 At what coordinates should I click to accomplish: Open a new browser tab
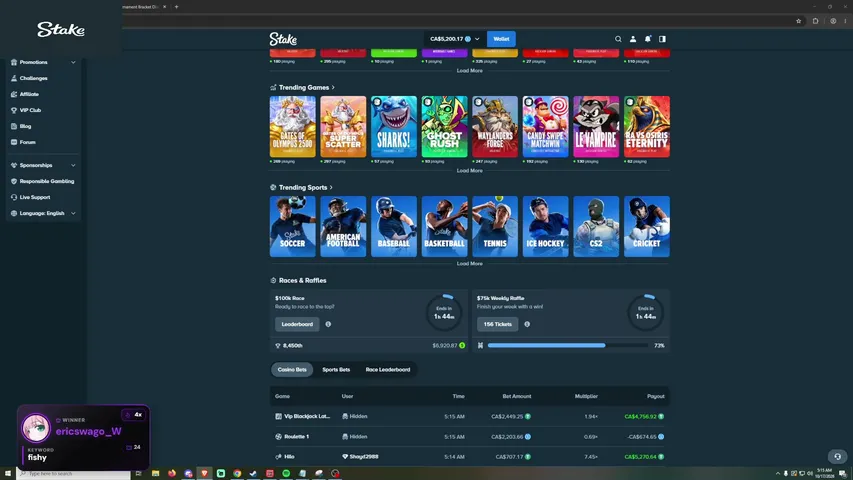[x=176, y=7]
